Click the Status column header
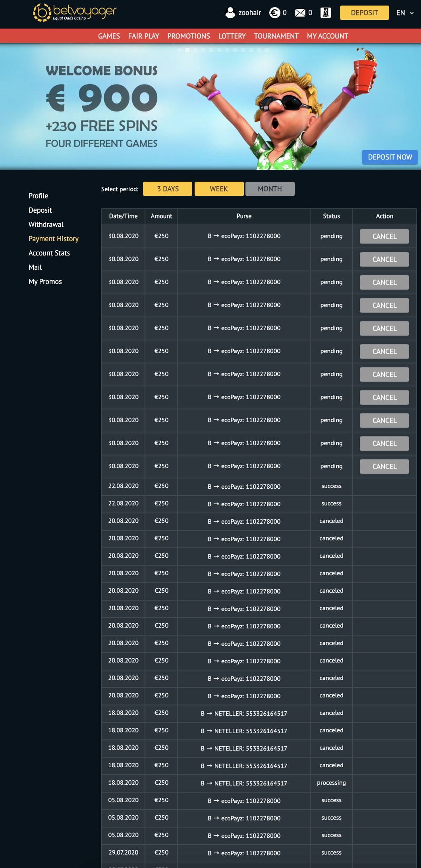Image resolution: width=421 pixels, height=868 pixels. (x=331, y=216)
